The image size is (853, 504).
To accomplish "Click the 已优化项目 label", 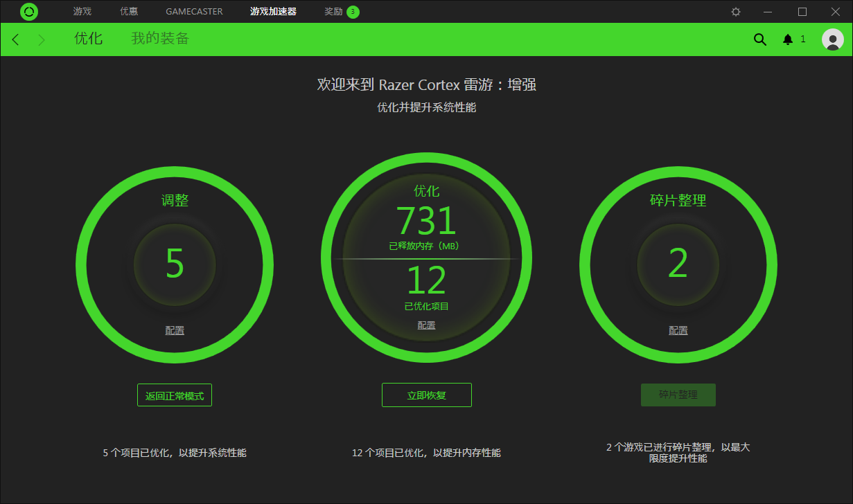I will [427, 306].
